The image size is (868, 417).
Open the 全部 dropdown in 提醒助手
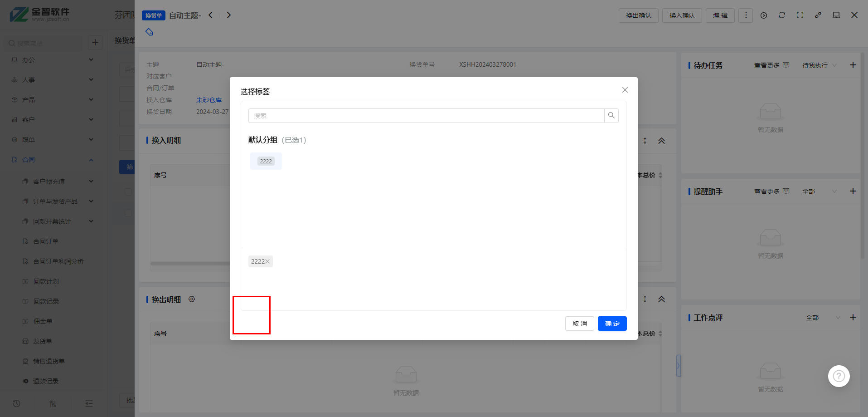click(819, 191)
